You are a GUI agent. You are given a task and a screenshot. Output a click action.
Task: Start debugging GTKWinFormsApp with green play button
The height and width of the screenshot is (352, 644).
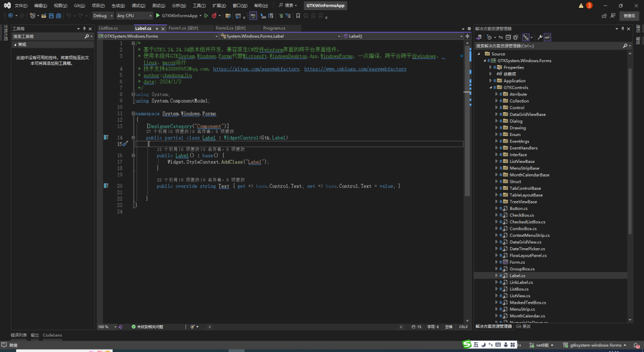pyautogui.click(x=157, y=16)
